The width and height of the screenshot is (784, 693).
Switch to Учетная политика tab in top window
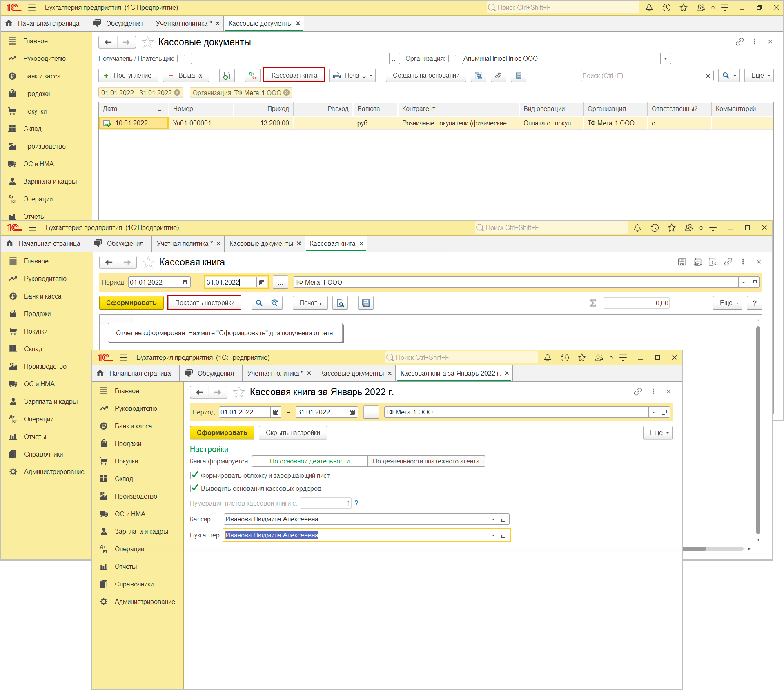(182, 24)
